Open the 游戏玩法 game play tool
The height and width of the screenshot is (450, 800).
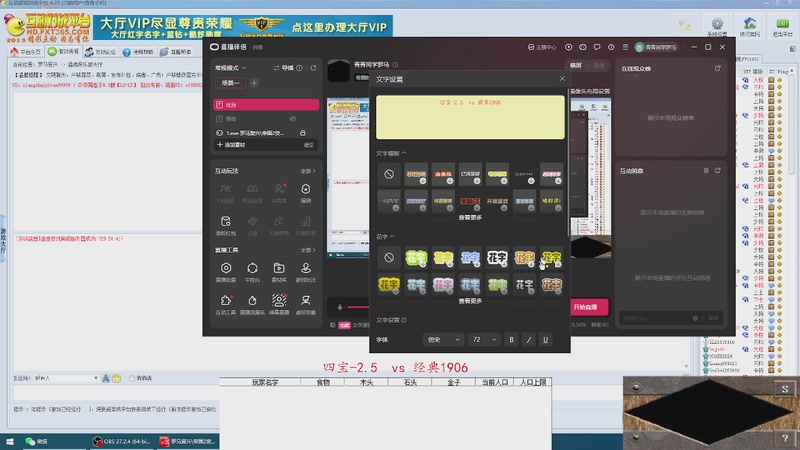click(x=306, y=272)
